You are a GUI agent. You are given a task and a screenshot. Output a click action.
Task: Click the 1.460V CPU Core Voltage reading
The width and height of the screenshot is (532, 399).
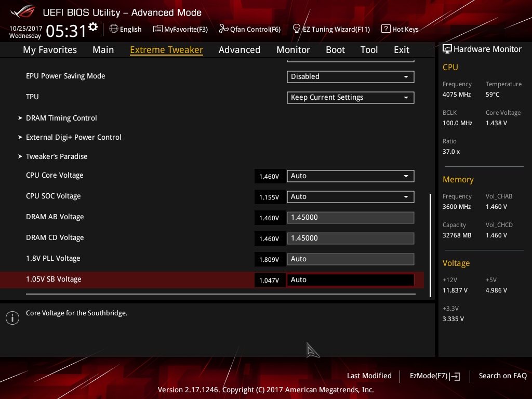click(270, 177)
